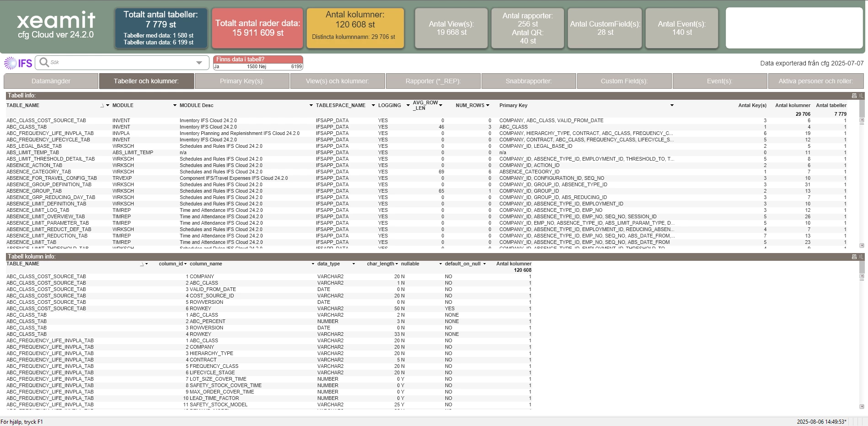Click the Totalt antal rader data tile
Image resolution: width=868 pixels, height=426 pixels.
tap(257, 28)
